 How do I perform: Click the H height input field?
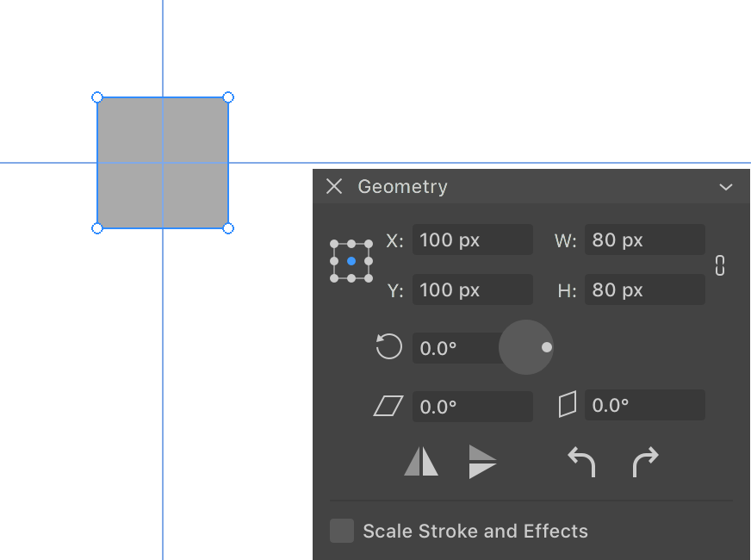click(x=645, y=289)
